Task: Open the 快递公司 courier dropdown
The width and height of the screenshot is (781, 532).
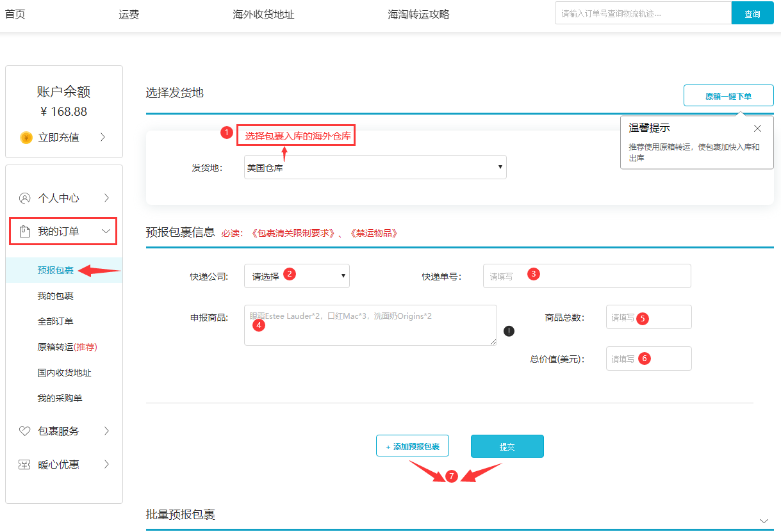Action: tap(297, 276)
